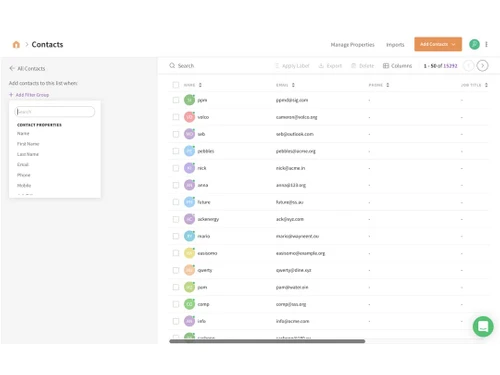Click the Columns grid icon
Screen dimensions: 500x375
386,66
